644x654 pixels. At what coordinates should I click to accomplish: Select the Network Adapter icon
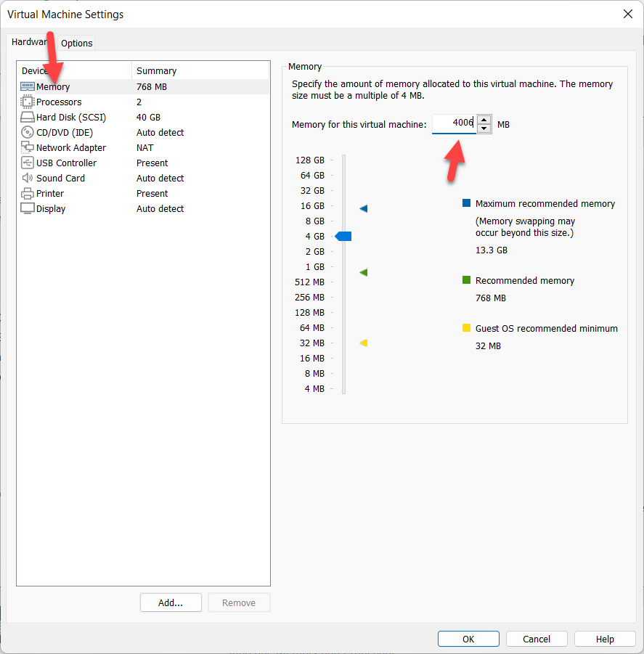pyautogui.click(x=28, y=148)
